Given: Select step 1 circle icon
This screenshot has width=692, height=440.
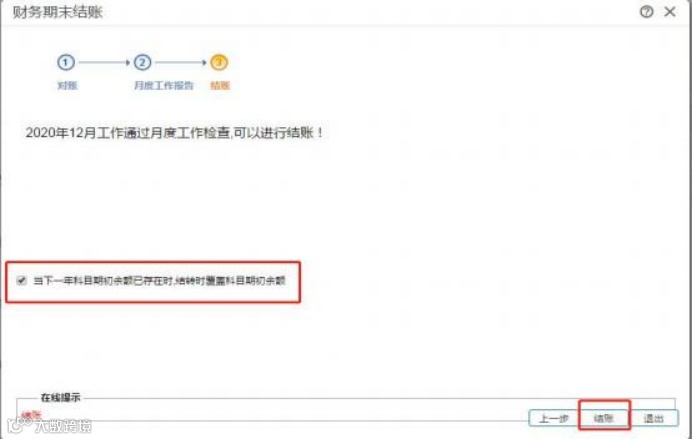Looking at the screenshot, I should [66, 62].
